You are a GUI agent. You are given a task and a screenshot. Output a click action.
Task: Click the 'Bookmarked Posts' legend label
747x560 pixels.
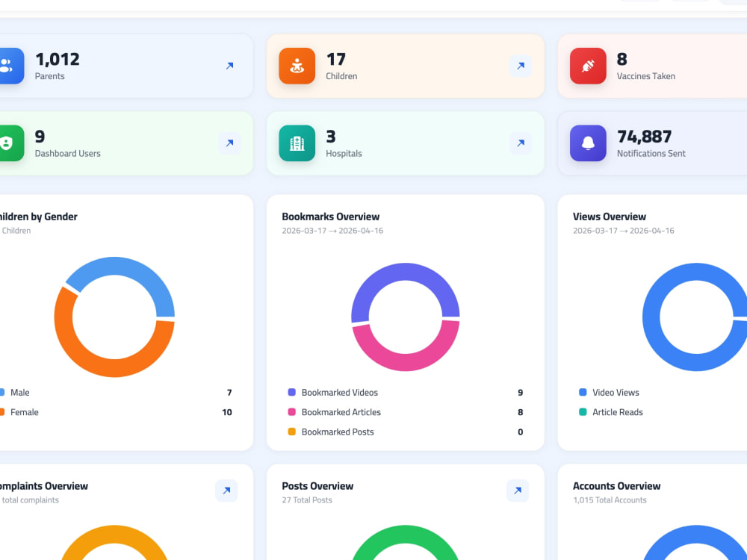click(x=338, y=432)
